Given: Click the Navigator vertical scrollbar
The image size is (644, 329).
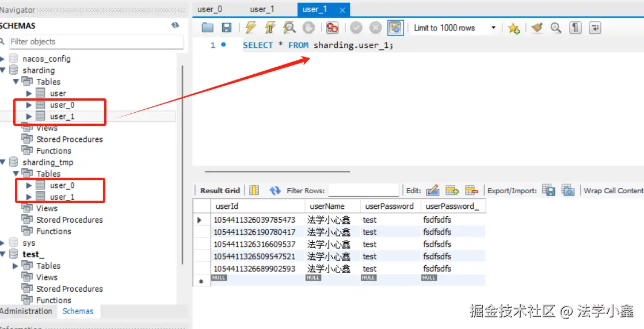Looking at the screenshot, I should [x=182, y=164].
